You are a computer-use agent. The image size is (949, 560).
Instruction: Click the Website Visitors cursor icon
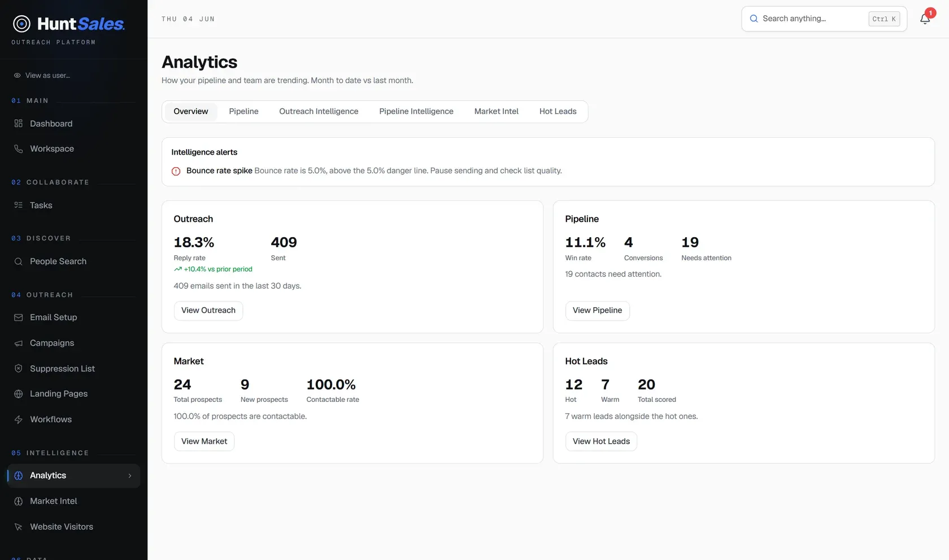(x=19, y=527)
